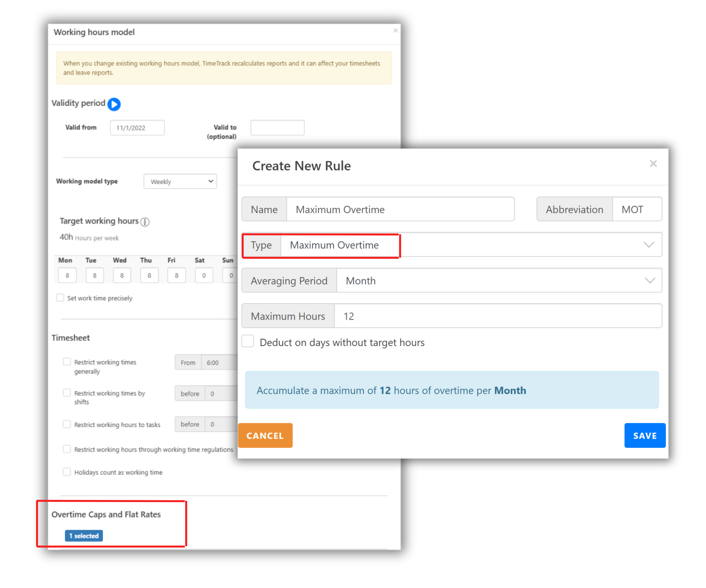Close the Create New Rule dialog
706x588 pixels.
[x=653, y=164]
